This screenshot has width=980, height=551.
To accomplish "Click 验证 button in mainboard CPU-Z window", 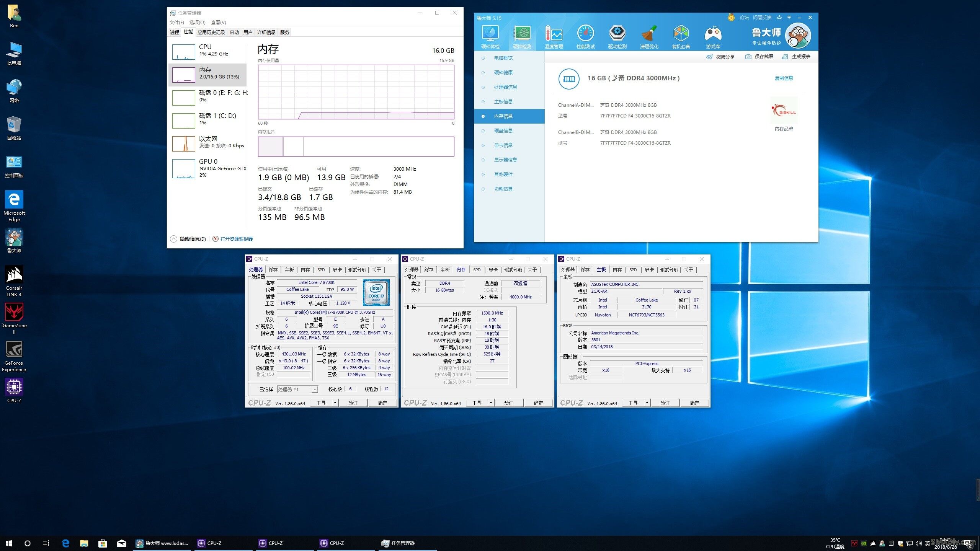I will click(665, 403).
